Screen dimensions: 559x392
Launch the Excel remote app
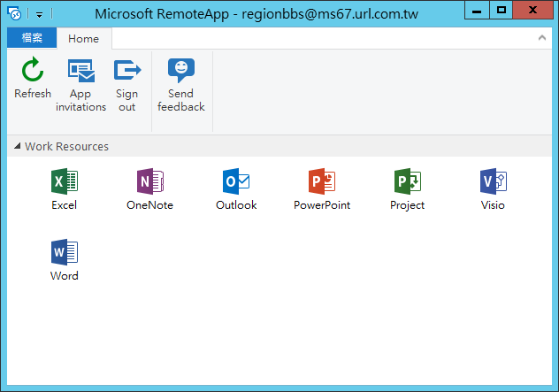65,189
